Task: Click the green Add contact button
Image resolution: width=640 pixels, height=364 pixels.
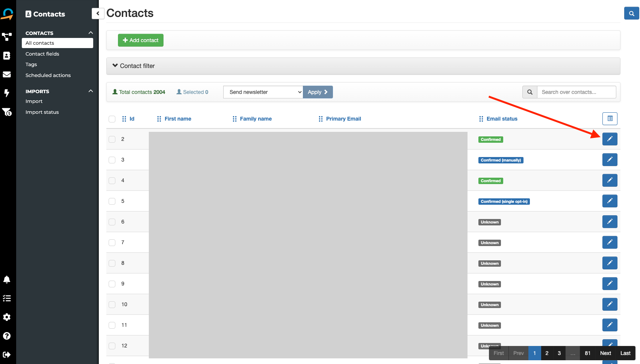Action: pyautogui.click(x=141, y=40)
